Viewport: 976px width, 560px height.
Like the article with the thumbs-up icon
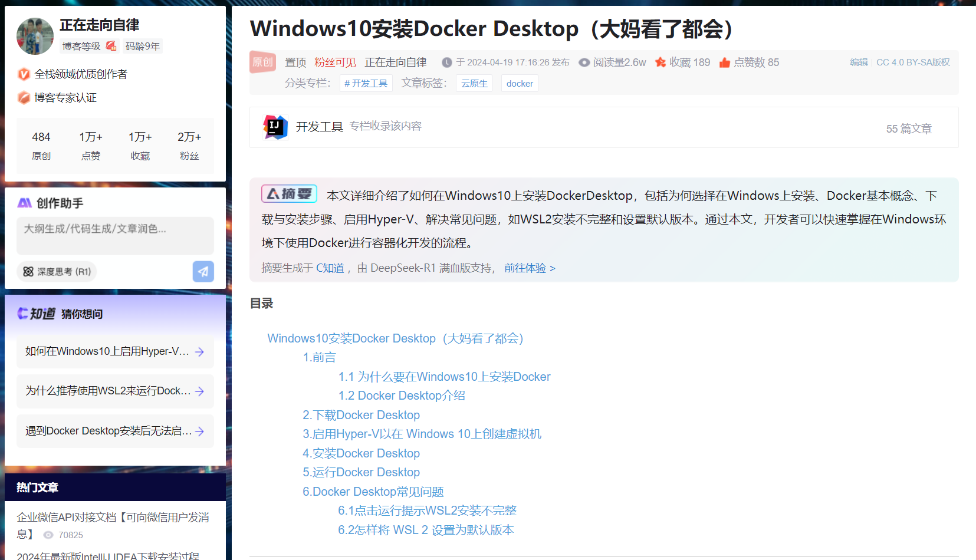[725, 62]
